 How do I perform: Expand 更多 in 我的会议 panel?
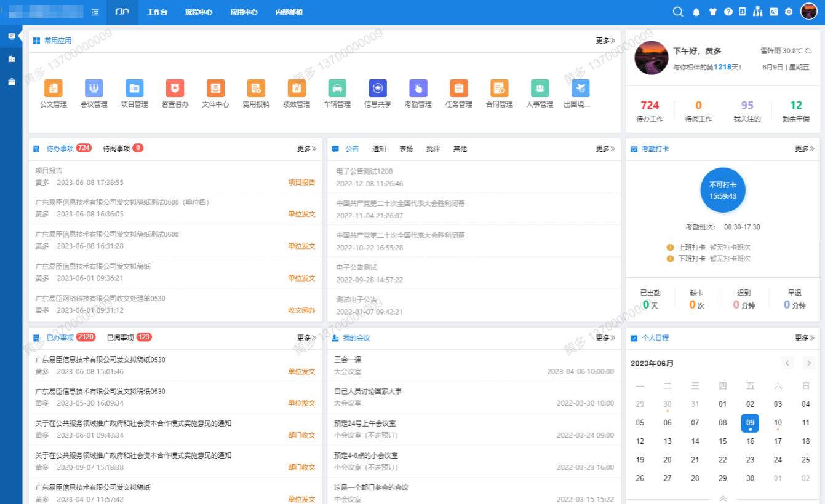605,337
